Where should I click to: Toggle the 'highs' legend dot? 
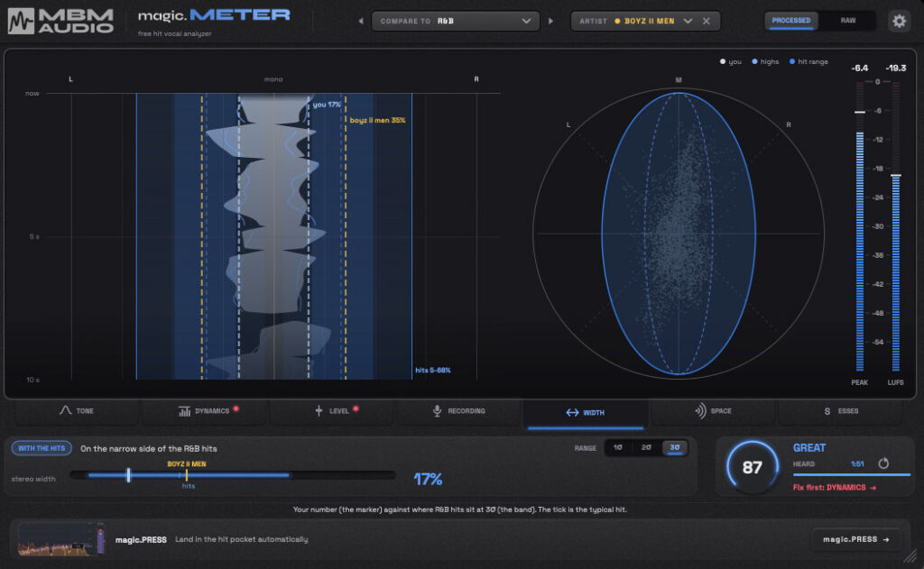754,61
